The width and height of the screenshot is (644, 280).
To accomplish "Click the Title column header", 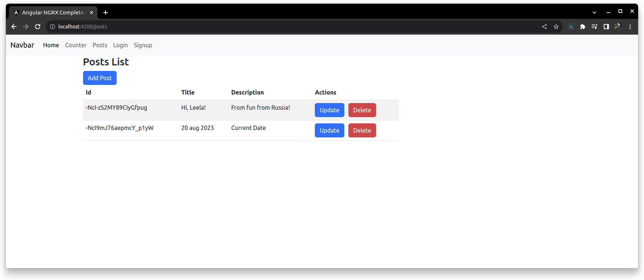I will pyautogui.click(x=188, y=92).
